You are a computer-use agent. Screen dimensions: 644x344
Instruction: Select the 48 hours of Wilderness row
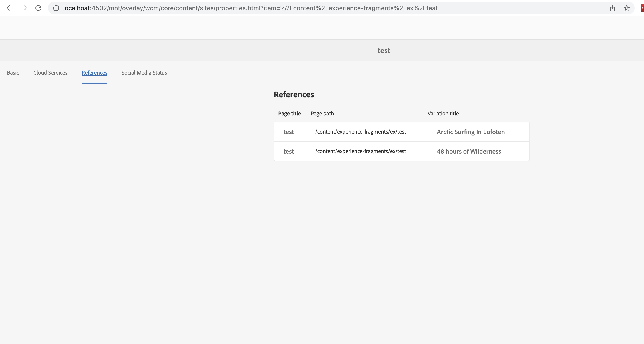pyautogui.click(x=469, y=151)
